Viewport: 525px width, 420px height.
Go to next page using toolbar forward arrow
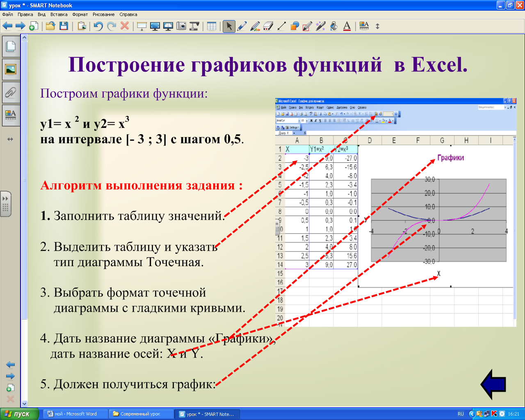(20, 26)
